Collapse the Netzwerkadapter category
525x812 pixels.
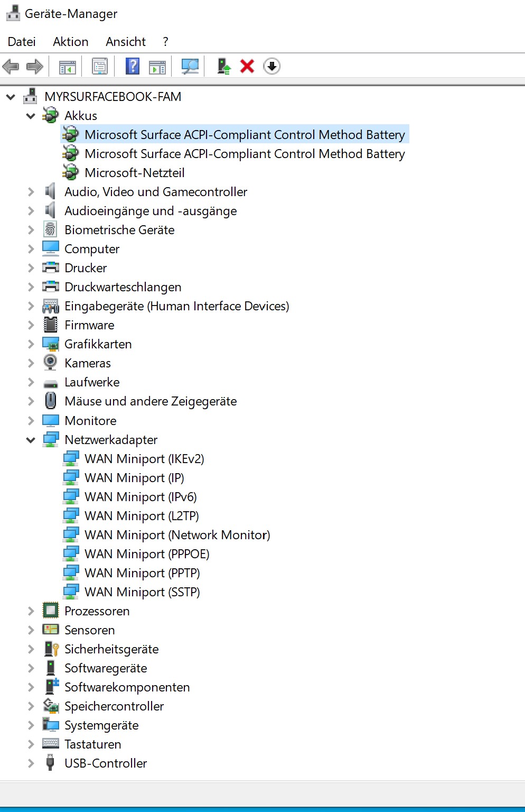[31, 440]
